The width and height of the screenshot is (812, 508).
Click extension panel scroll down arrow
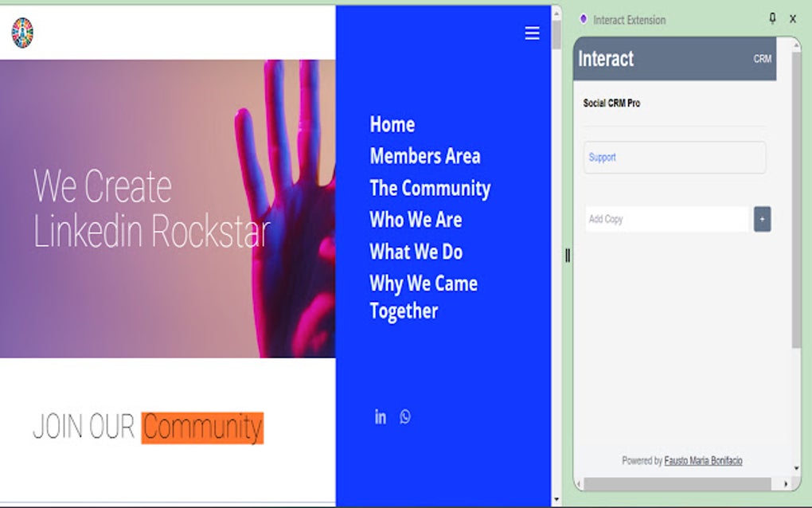click(x=796, y=468)
